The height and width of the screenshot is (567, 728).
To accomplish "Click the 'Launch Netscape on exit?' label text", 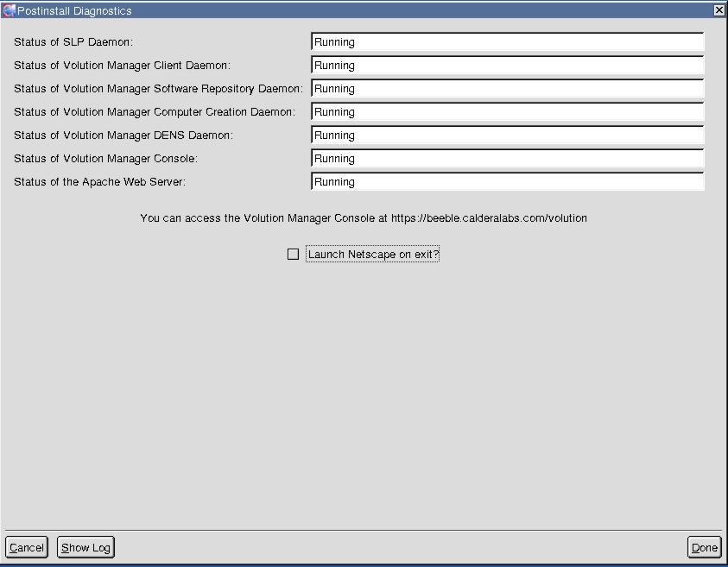I will tap(373, 255).
